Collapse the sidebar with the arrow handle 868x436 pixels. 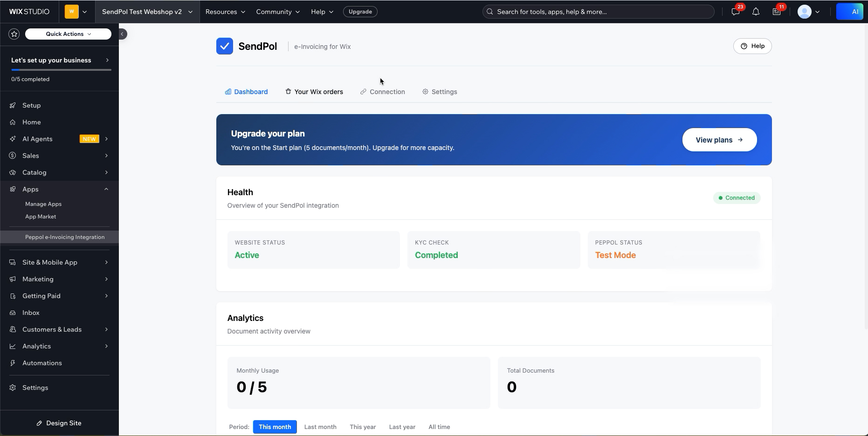[x=122, y=34]
